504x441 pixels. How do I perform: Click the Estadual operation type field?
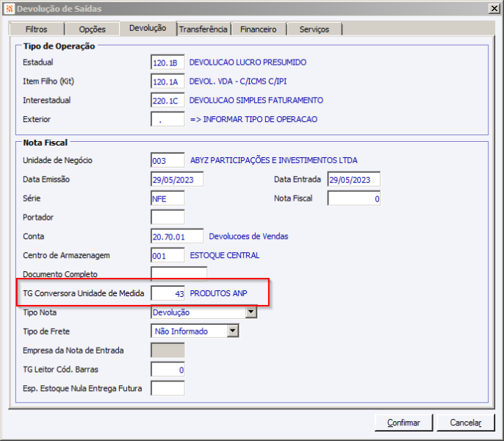[x=168, y=62]
